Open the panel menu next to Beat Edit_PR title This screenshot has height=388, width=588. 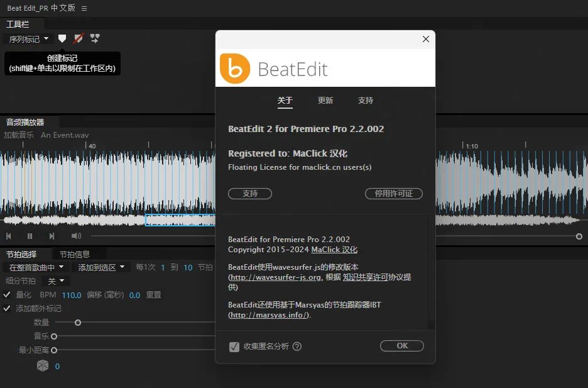click(x=84, y=8)
